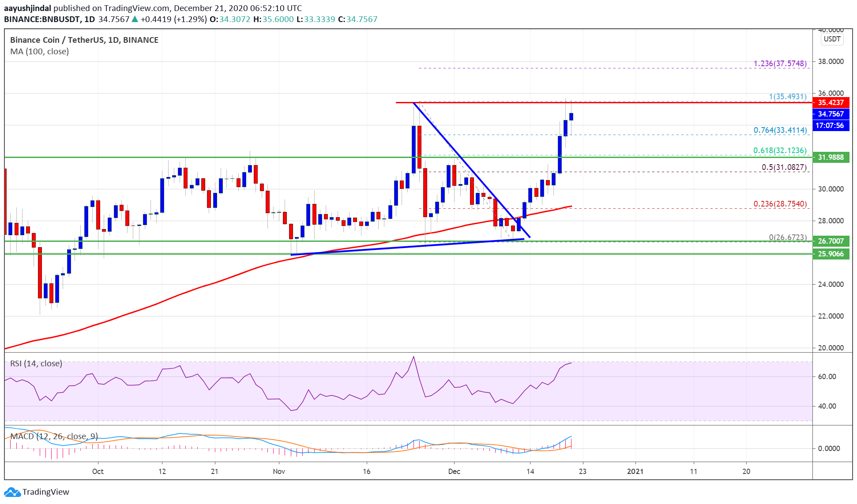Select the green 31.9888 level label
Image resolution: width=857 pixels, height=504 pixels.
point(832,157)
